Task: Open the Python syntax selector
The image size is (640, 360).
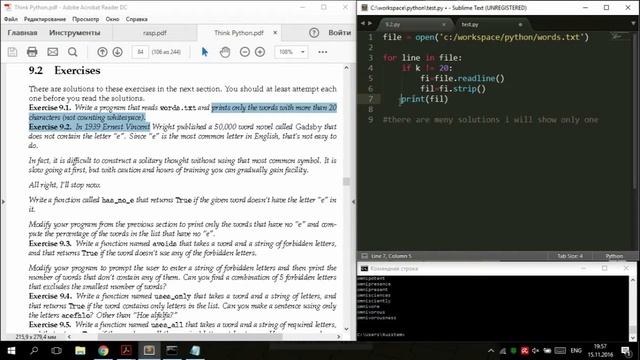Action: click(x=614, y=256)
